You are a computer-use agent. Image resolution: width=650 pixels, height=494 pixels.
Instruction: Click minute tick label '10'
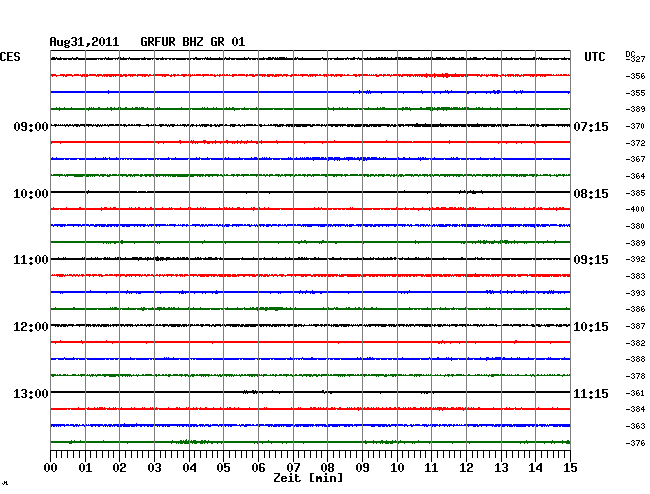pyautogui.click(x=397, y=468)
